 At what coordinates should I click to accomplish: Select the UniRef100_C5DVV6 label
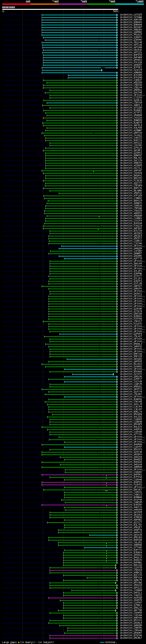tap(131, 85)
